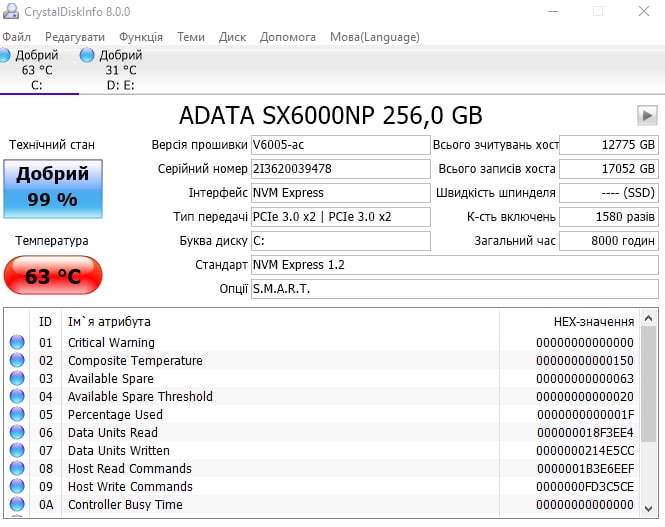Click the status circle for Available Spare Threshold

[x=17, y=396]
